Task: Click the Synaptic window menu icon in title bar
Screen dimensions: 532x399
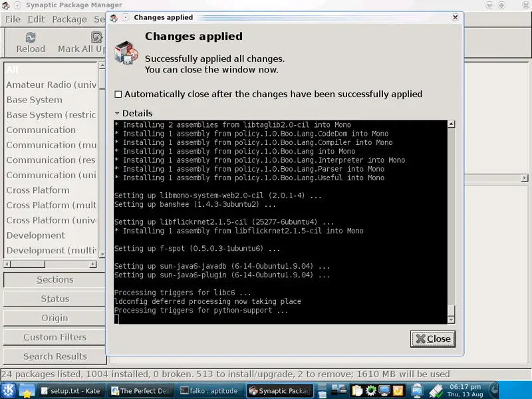Action: (6, 5)
